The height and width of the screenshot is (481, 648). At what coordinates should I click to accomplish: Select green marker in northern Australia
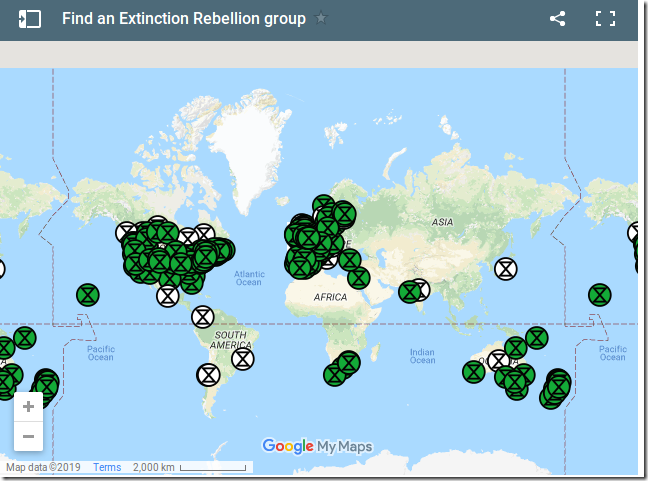pos(515,348)
